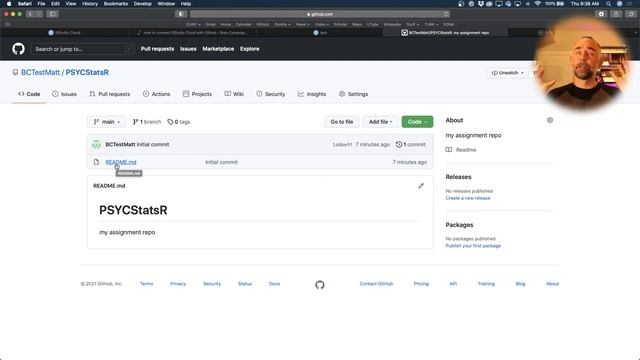Switch to the repository Issues tab

pos(64,94)
